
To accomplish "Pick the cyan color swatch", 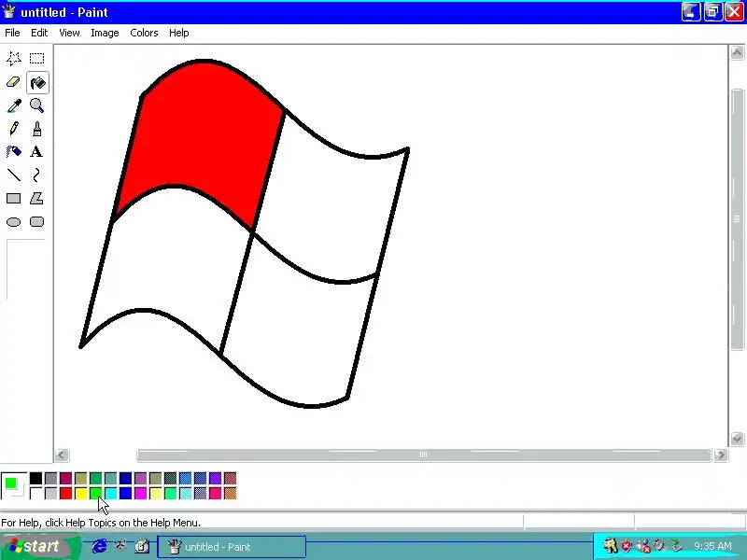I will 110,493.
